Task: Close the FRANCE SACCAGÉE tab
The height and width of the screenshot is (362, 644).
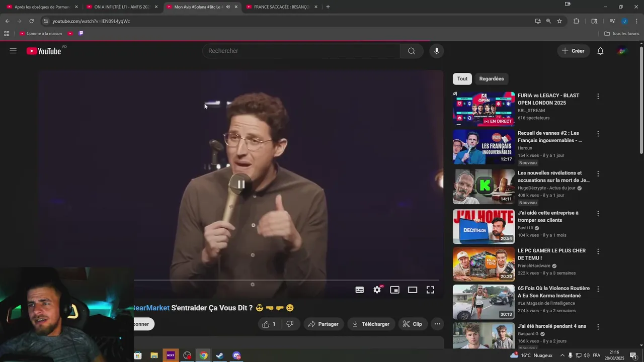Action: [316, 7]
